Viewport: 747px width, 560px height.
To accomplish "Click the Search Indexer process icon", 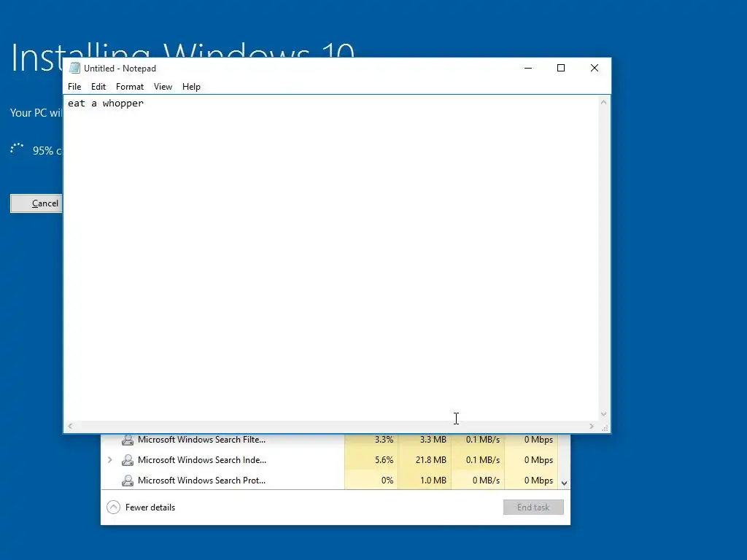I will (127, 460).
